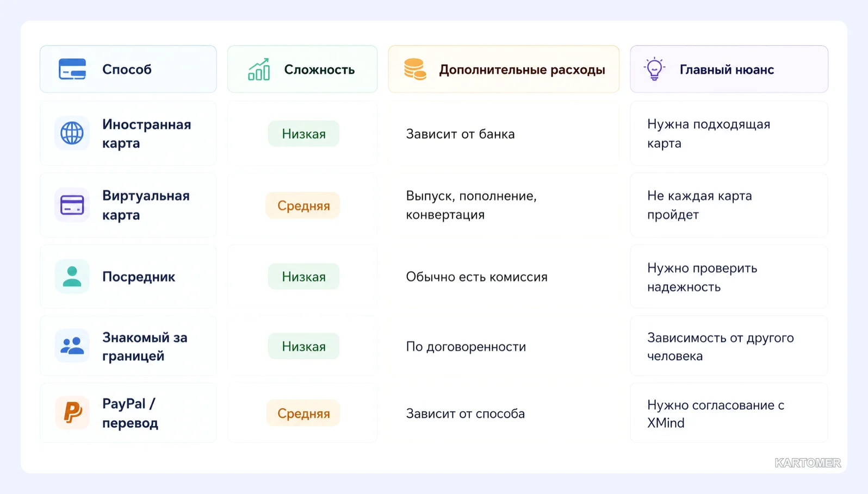The height and width of the screenshot is (494, 868).
Task: Select the person icon for Посредник
Action: pyautogui.click(x=72, y=276)
